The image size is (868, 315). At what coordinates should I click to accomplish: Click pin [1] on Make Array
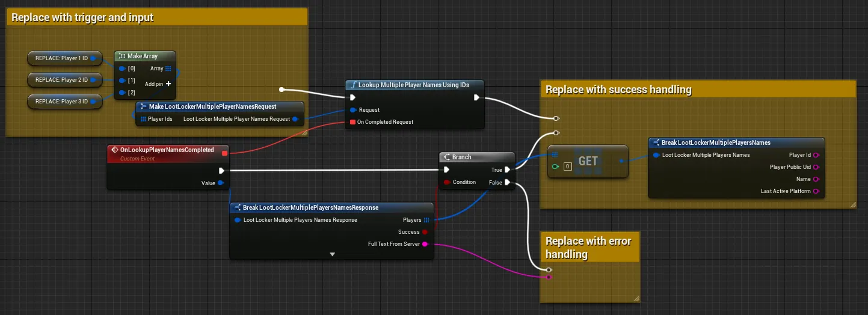(x=122, y=81)
